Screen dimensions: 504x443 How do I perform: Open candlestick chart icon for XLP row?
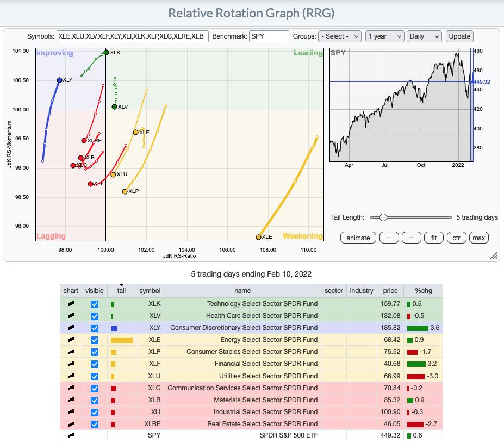(71, 352)
